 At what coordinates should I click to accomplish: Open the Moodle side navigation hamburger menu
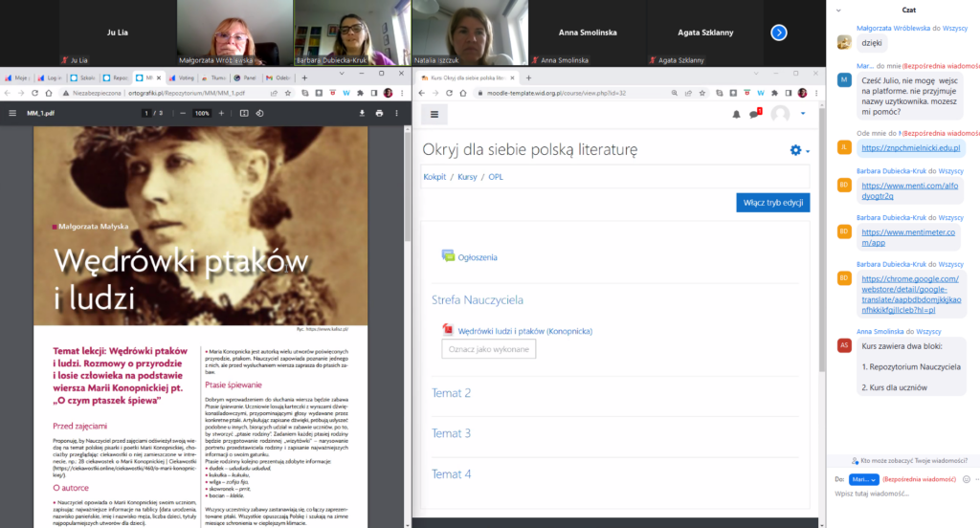coord(434,114)
